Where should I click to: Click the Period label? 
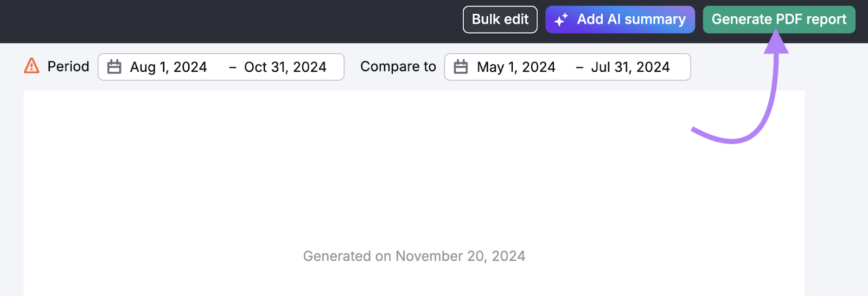point(68,66)
